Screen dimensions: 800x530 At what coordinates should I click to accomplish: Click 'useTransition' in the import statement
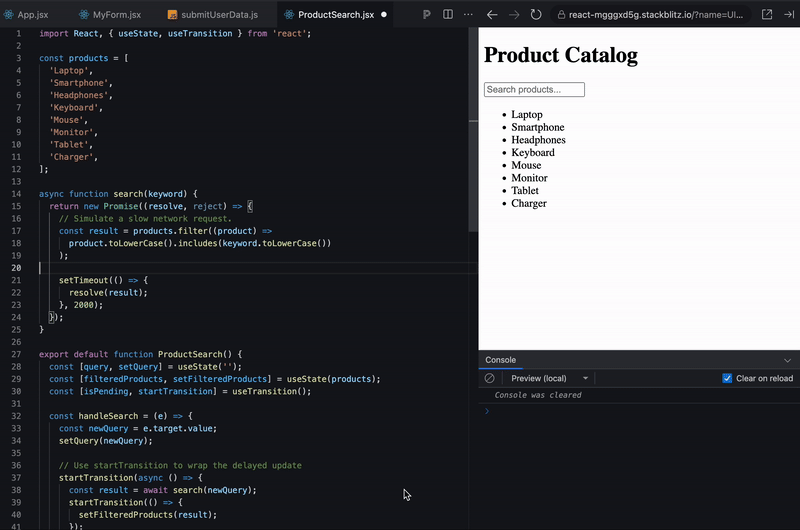point(200,34)
